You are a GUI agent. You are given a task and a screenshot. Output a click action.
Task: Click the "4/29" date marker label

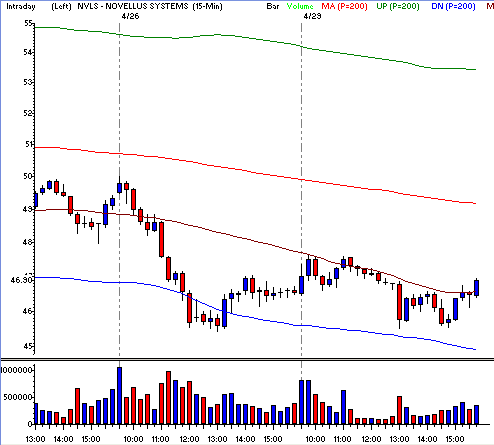pos(312,16)
